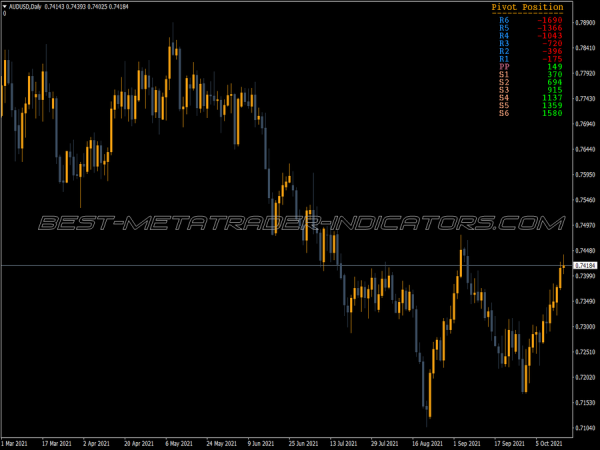Click the 0.76440 price scale label
The width and height of the screenshot is (600, 450).
(x=585, y=149)
